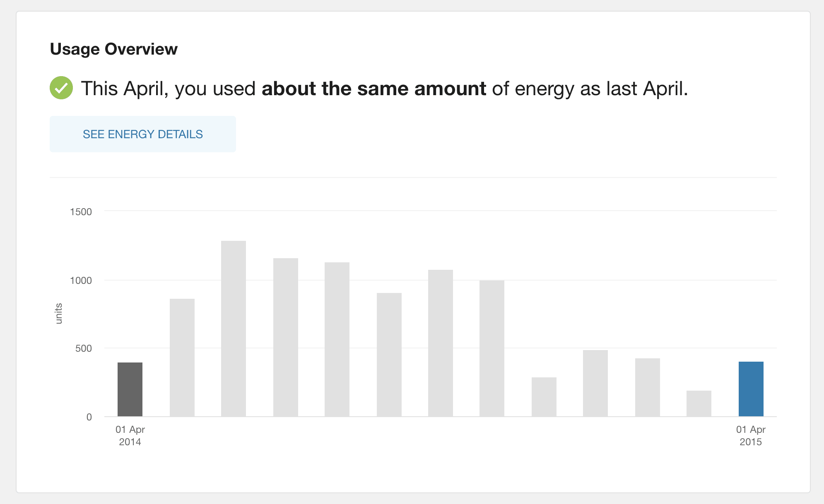Click the eleventh bar in the chart

(648, 387)
